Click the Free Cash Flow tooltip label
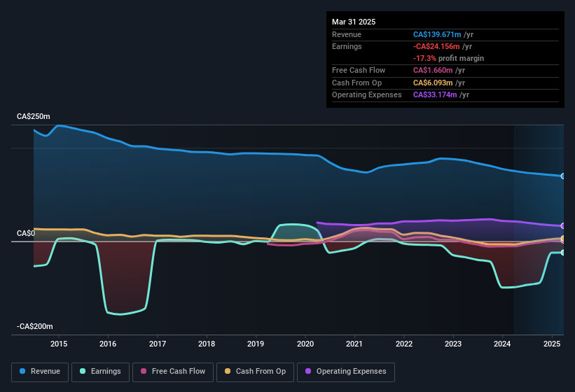This screenshot has height=392, width=575. click(359, 70)
